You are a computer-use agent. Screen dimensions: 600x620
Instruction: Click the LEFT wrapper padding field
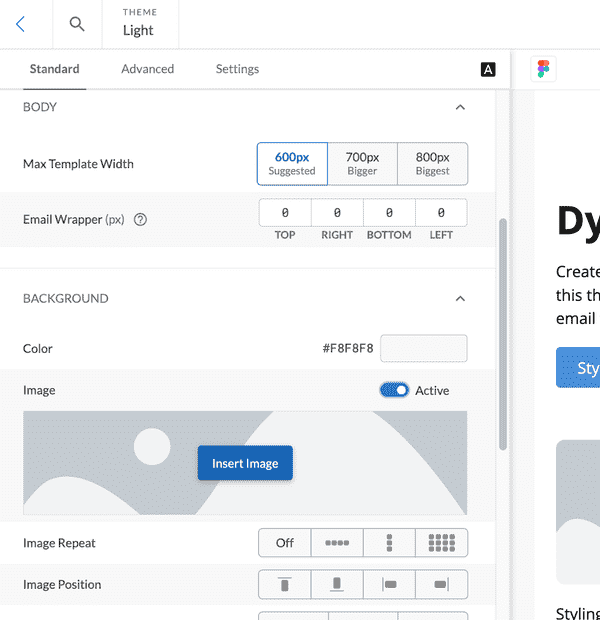click(441, 213)
